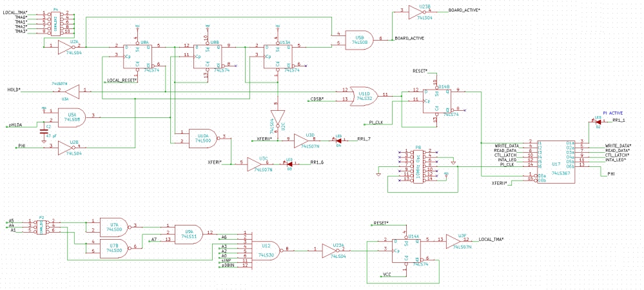Click the PI ACTIVE text label
Screen dimensions: 644x290
click(612, 113)
